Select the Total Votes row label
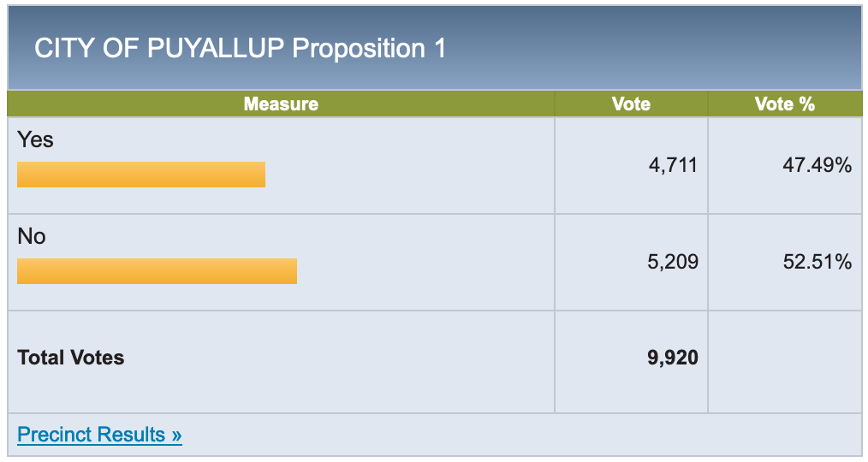 tap(70, 358)
